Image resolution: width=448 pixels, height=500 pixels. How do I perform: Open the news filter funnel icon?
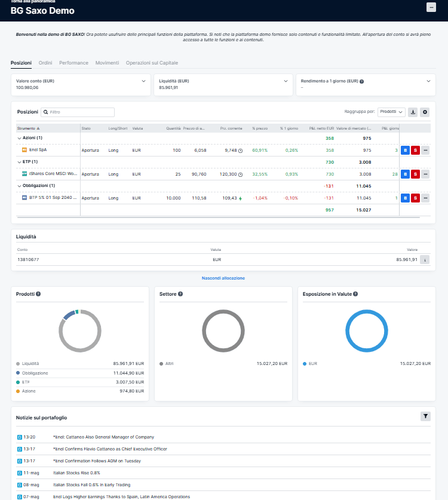pos(425,416)
